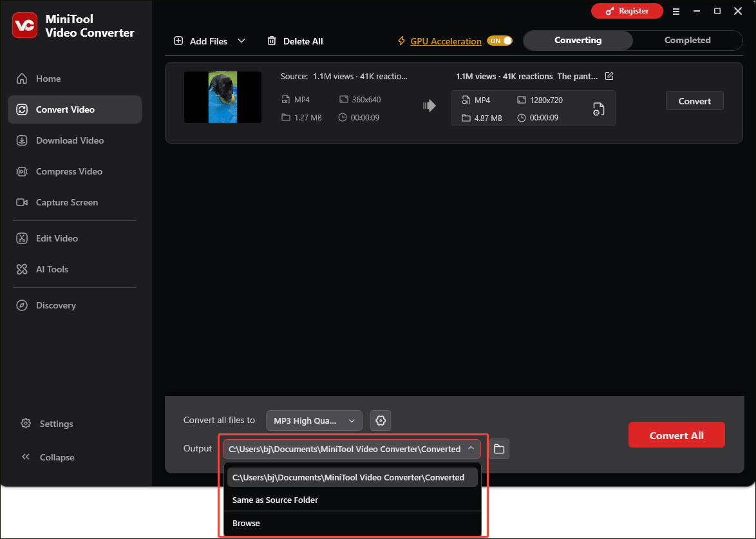This screenshot has height=539, width=756.
Task: Open AI Tools section
Action: click(x=75, y=269)
